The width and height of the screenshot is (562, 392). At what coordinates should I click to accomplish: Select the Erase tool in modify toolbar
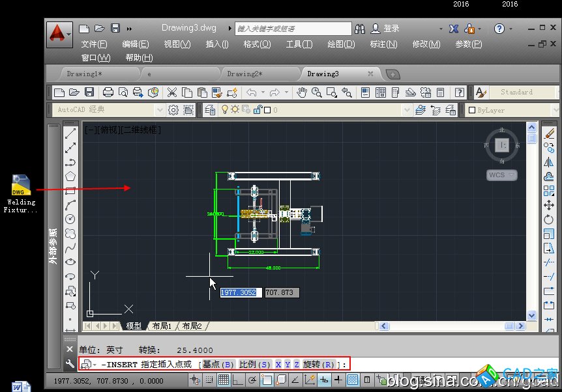pyautogui.click(x=548, y=134)
